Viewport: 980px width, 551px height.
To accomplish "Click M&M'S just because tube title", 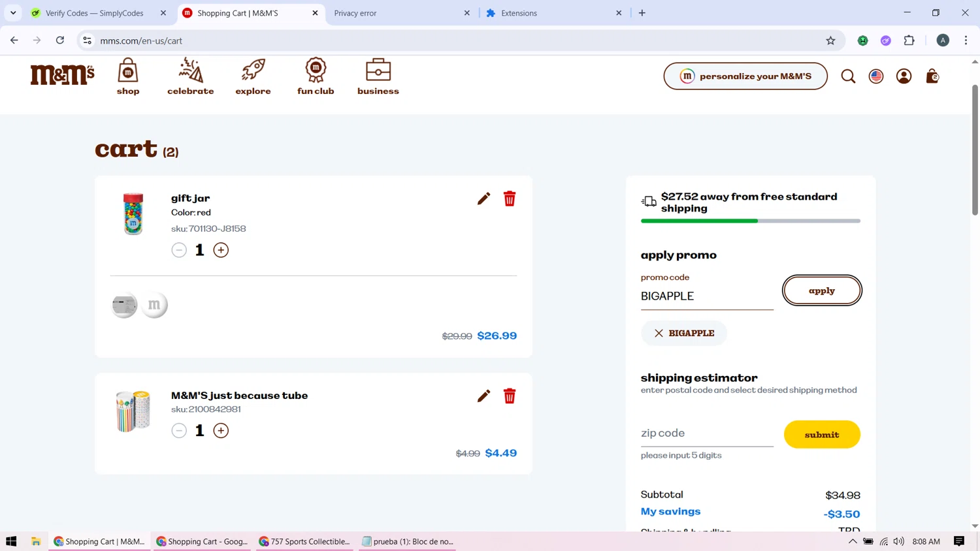I will pyautogui.click(x=239, y=396).
